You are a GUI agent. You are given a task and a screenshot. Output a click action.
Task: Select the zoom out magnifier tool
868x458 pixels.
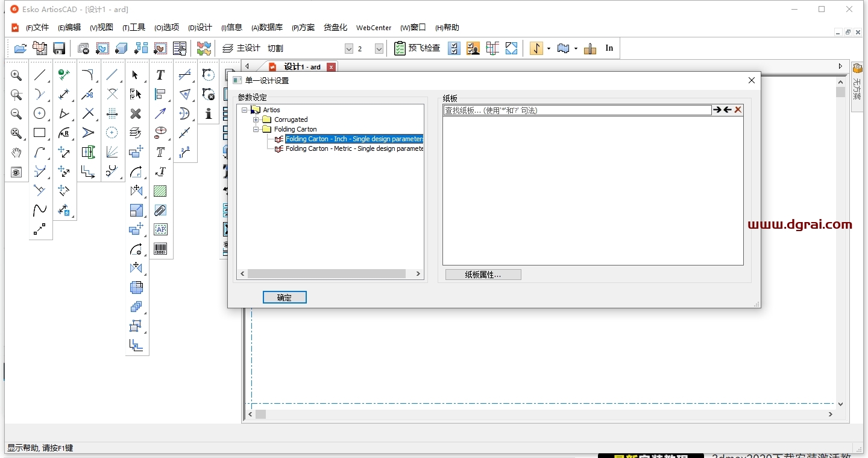[16, 114]
